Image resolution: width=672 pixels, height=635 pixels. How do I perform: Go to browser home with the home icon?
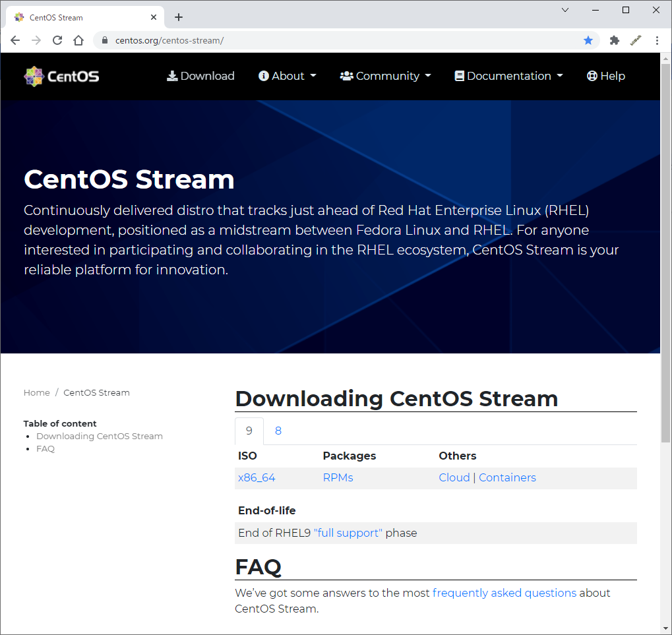(x=78, y=40)
